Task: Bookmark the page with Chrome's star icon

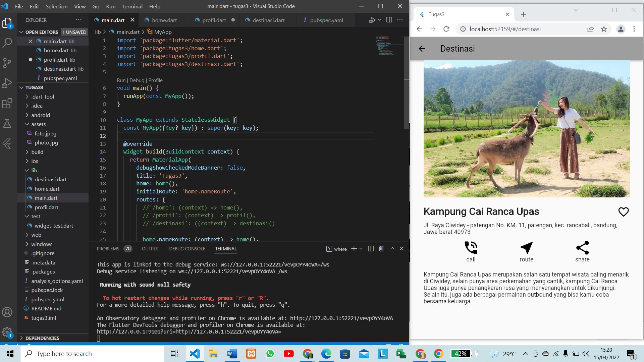Action: pyautogui.click(x=604, y=29)
